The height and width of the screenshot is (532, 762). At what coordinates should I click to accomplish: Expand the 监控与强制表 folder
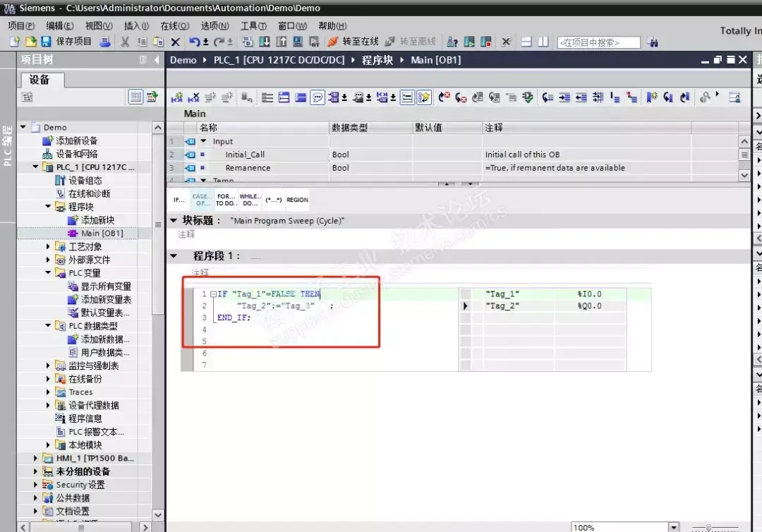click(x=48, y=365)
